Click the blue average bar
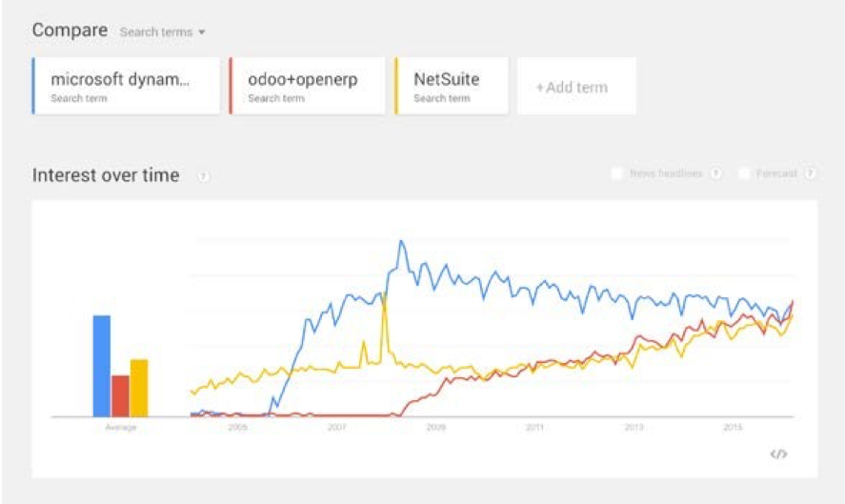The width and height of the screenshot is (845, 504). tap(102, 366)
